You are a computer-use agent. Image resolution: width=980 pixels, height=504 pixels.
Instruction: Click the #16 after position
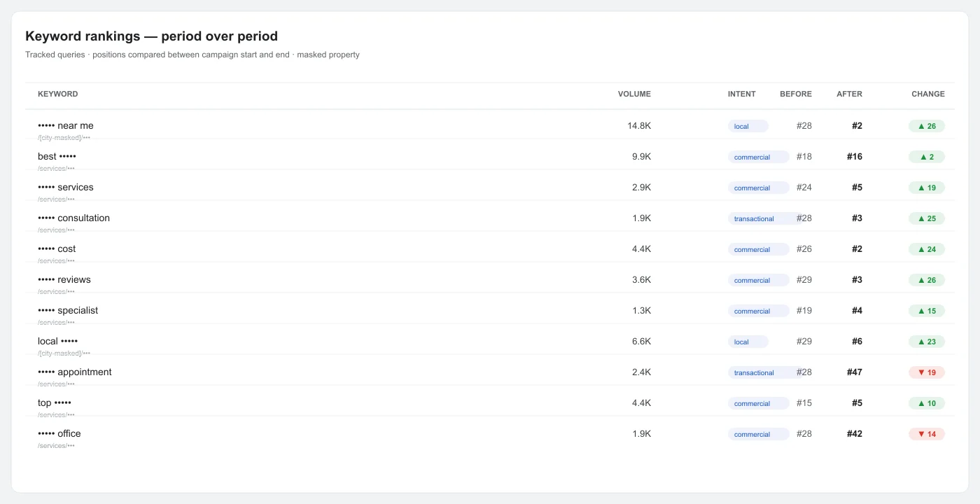click(x=855, y=157)
